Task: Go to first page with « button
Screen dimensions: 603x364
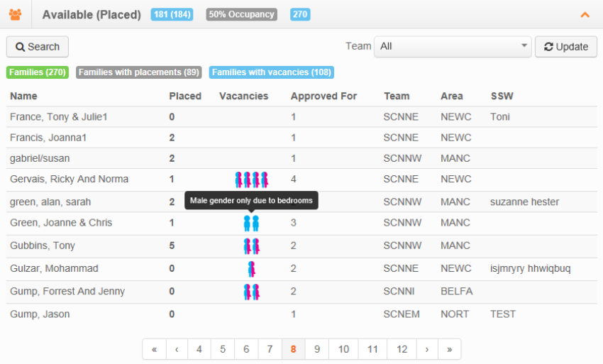Action: click(154, 349)
